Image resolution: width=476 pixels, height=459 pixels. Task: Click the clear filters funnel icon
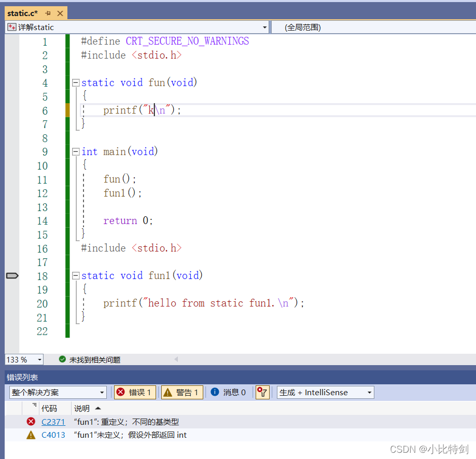(262, 393)
